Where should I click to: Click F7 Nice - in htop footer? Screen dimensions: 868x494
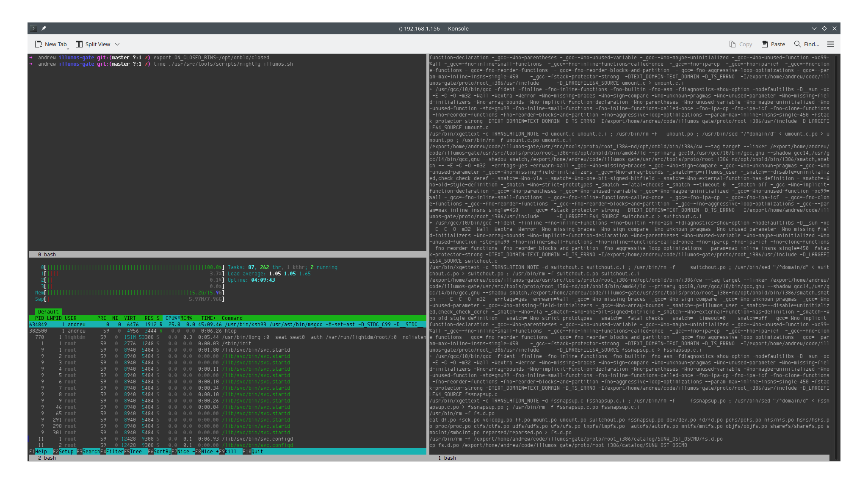(183, 452)
